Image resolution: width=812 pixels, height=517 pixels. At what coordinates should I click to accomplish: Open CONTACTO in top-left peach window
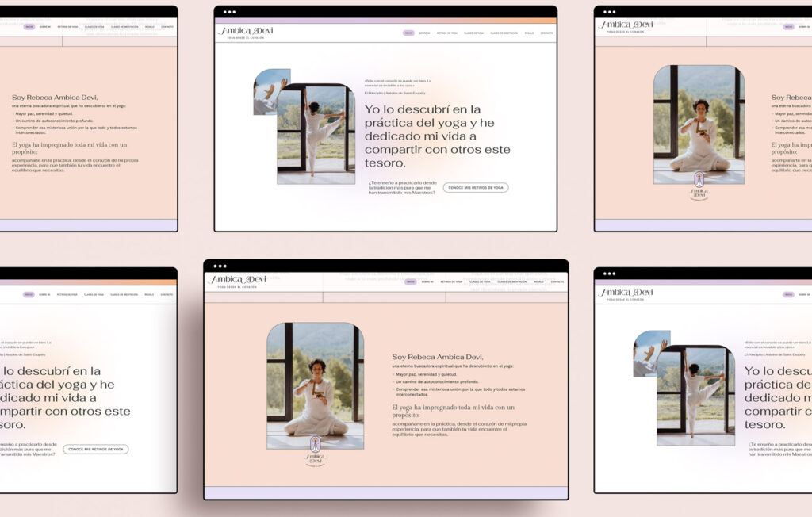[167, 26]
